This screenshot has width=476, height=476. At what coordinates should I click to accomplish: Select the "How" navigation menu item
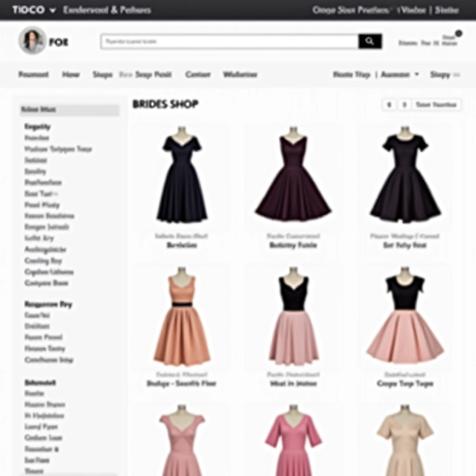[x=71, y=74]
